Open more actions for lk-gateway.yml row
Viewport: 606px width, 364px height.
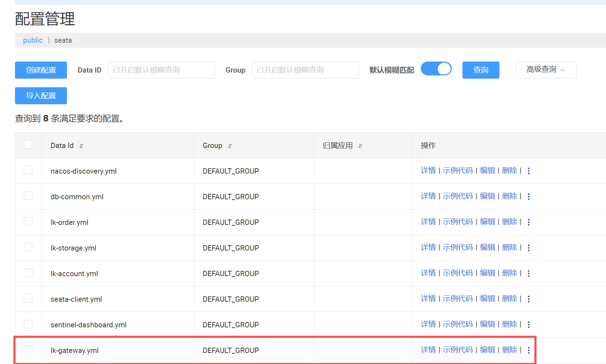pyautogui.click(x=529, y=350)
